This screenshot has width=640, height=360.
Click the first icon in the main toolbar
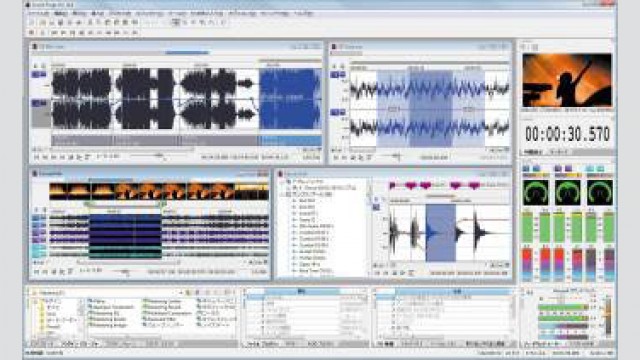(32, 22)
